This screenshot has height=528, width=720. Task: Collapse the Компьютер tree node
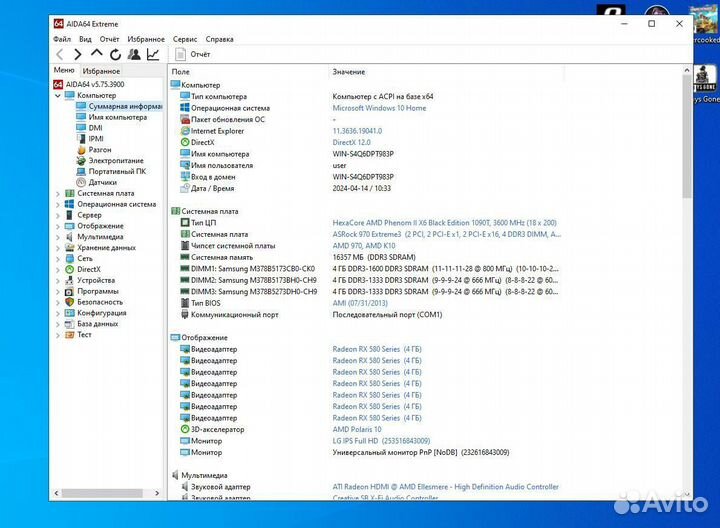(x=57, y=95)
